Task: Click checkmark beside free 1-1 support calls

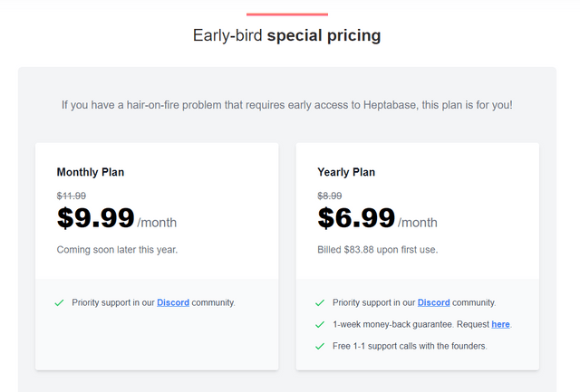Action: click(320, 346)
